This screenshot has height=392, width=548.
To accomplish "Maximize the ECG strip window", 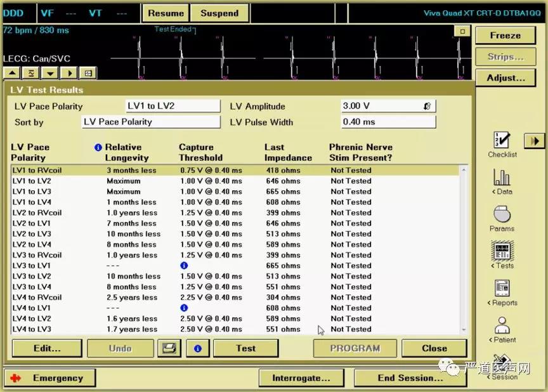I will click(x=462, y=32).
